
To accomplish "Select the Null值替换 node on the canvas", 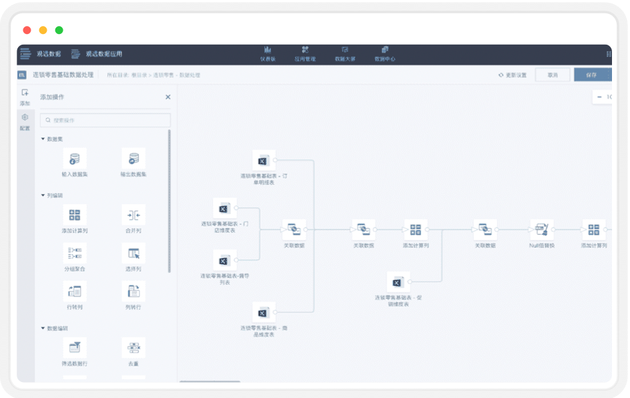I will tap(542, 230).
